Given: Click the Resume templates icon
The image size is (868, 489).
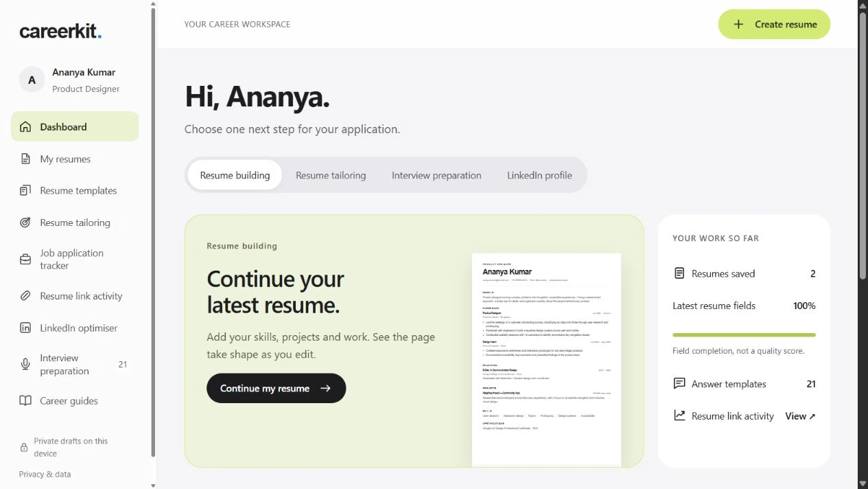Looking at the screenshot, I should (25, 190).
